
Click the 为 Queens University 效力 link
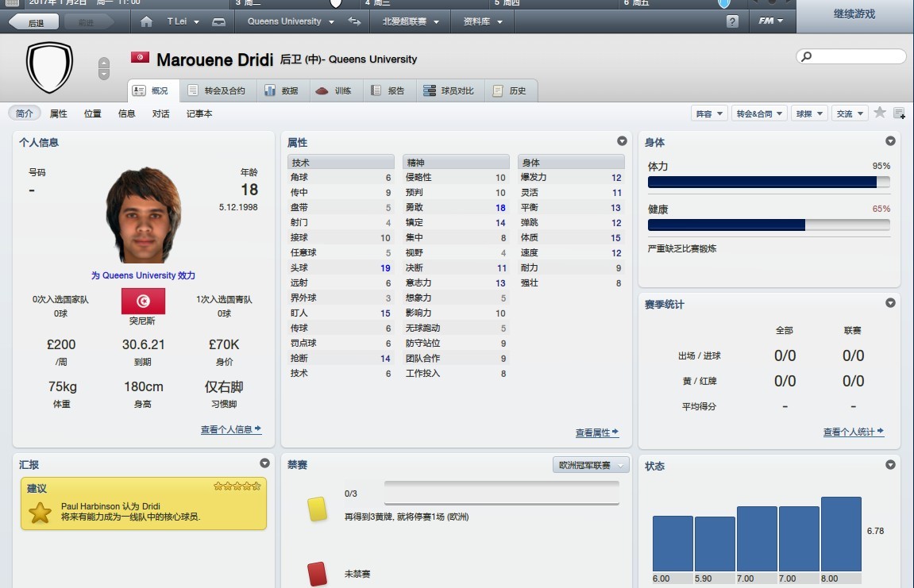pyautogui.click(x=144, y=275)
